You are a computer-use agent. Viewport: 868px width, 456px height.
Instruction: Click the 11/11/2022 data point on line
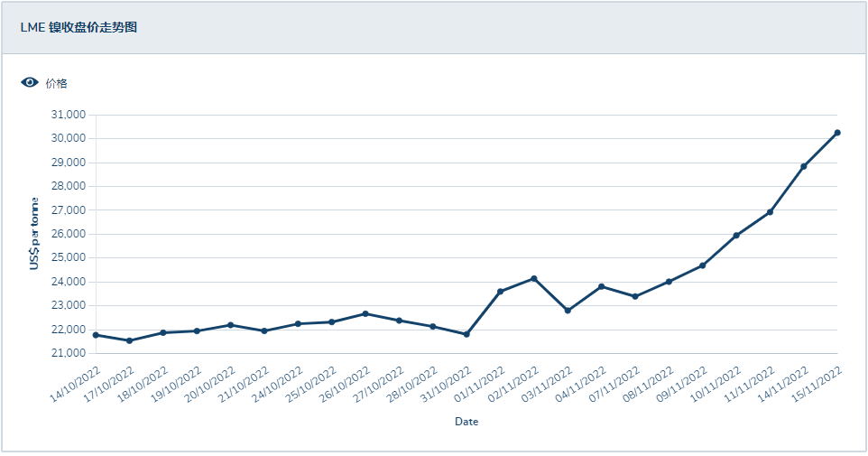pos(770,212)
